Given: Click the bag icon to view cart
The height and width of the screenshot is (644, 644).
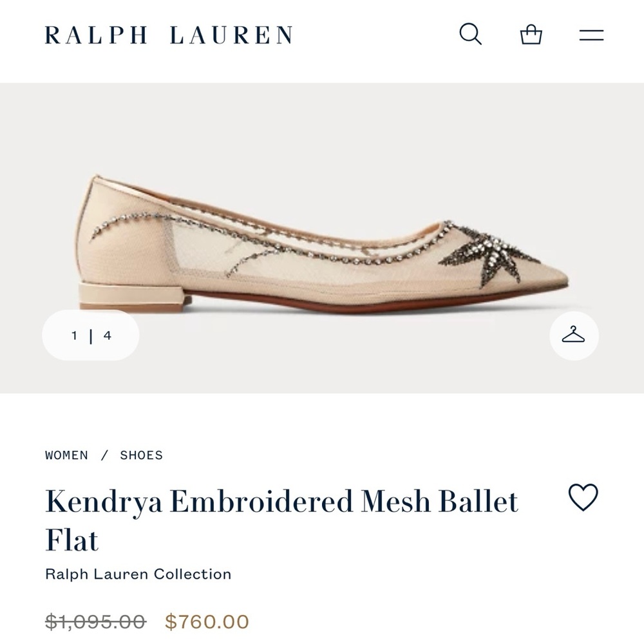Looking at the screenshot, I should [530, 35].
